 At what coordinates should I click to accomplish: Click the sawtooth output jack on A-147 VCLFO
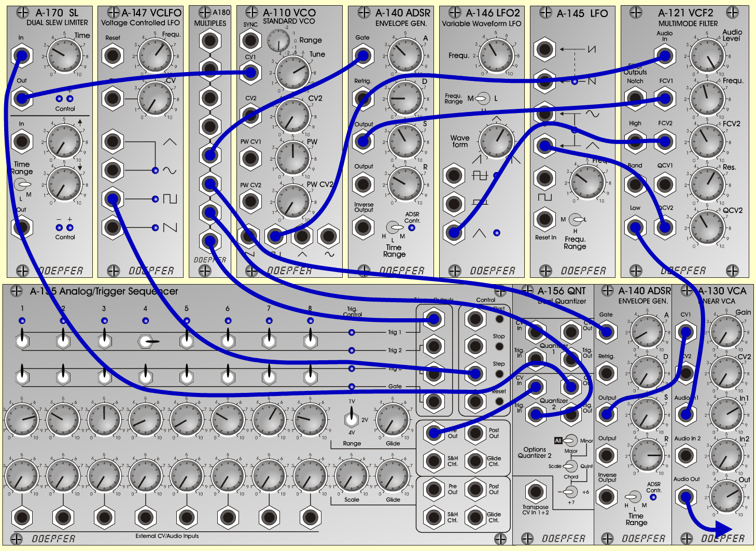pyautogui.click(x=113, y=227)
